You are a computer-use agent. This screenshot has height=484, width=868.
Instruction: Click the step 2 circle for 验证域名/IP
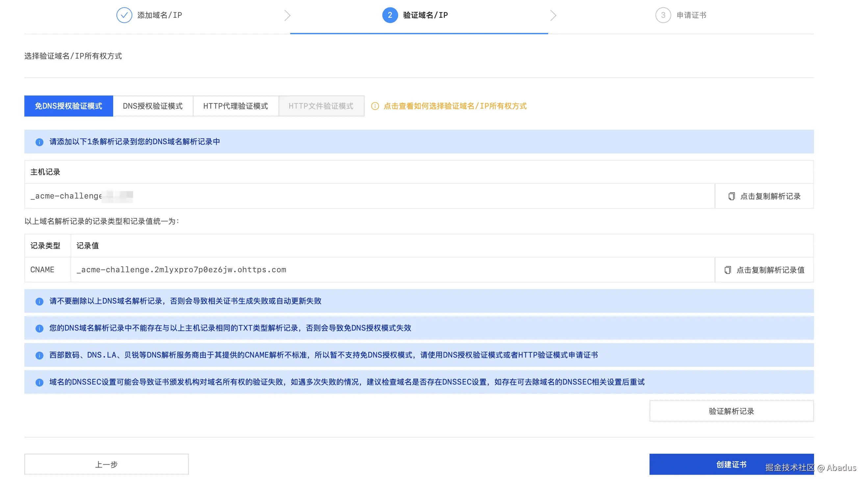click(x=390, y=15)
